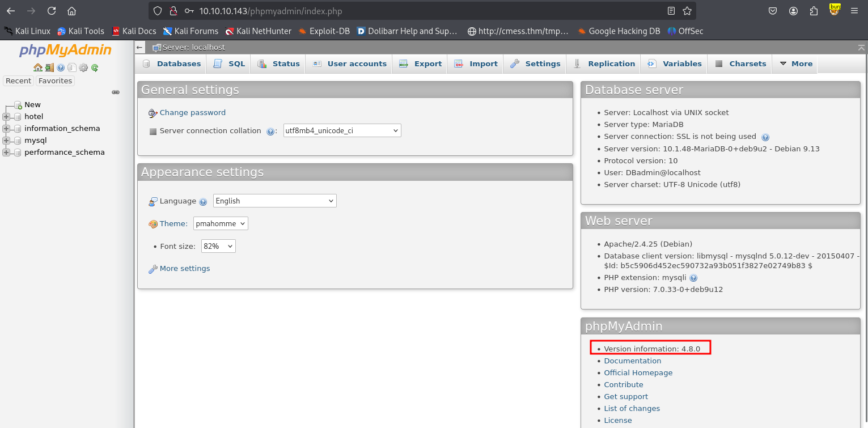Click the log out door icon
Screen dimensions: 868x428
coord(49,67)
